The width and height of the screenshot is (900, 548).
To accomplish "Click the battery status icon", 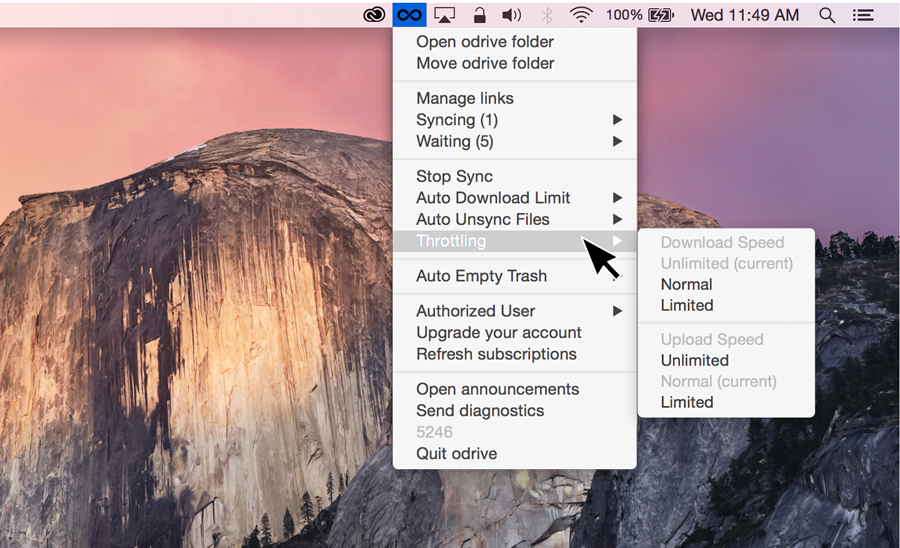I will (x=661, y=15).
